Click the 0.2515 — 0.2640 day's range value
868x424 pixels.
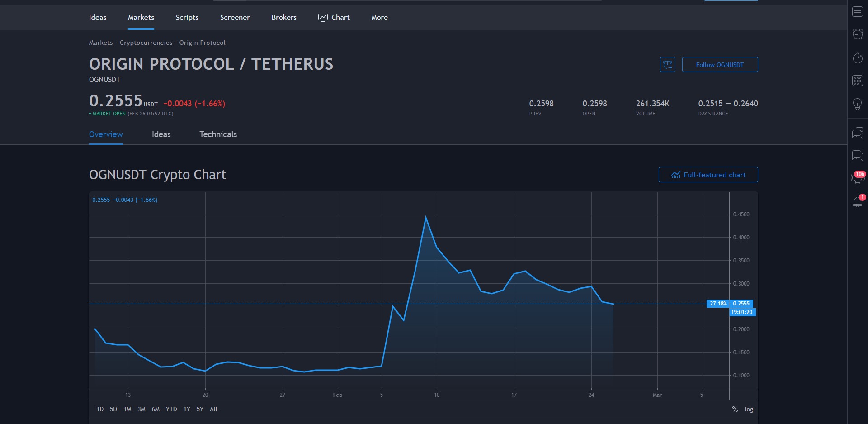[x=728, y=104]
